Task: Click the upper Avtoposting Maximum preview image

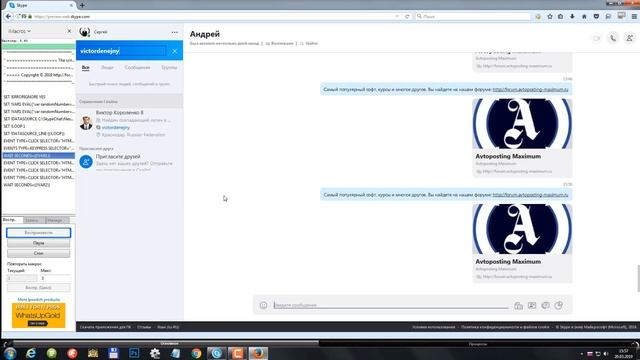Action: pyautogui.click(x=522, y=123)
